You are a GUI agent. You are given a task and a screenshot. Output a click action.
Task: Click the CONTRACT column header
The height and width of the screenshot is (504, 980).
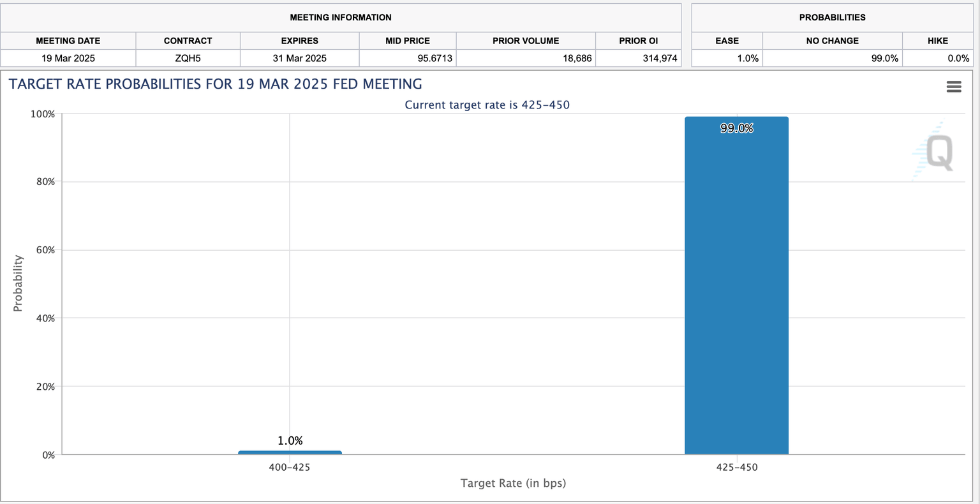tap(188, 40)
